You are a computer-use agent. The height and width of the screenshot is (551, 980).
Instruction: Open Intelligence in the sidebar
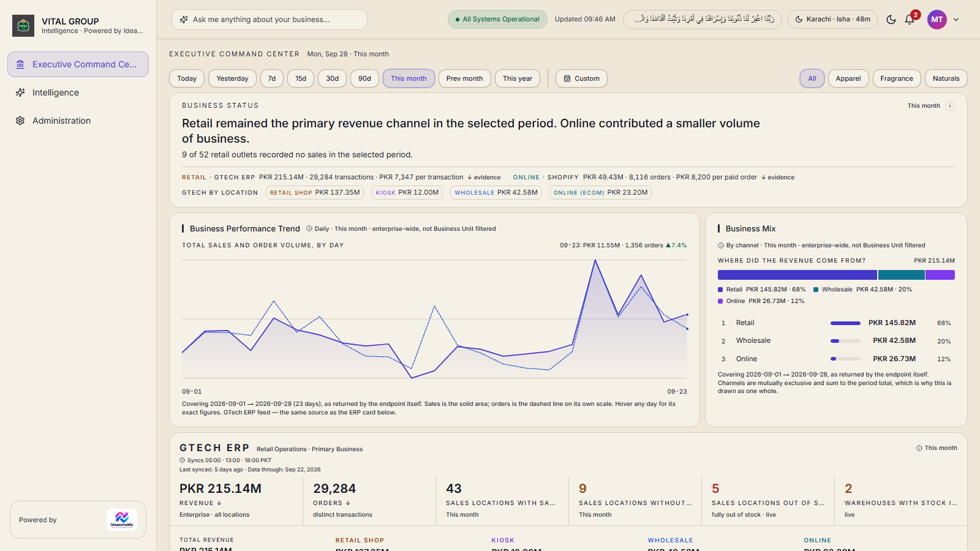coord(78,92)
